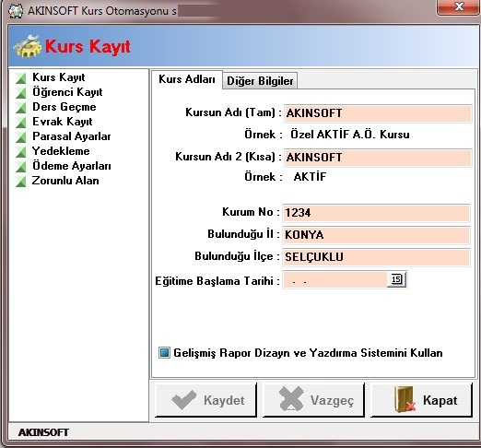This screenshot has width=481, height=448.
Task: Close the window with the red X
Action: pos(459,6)
